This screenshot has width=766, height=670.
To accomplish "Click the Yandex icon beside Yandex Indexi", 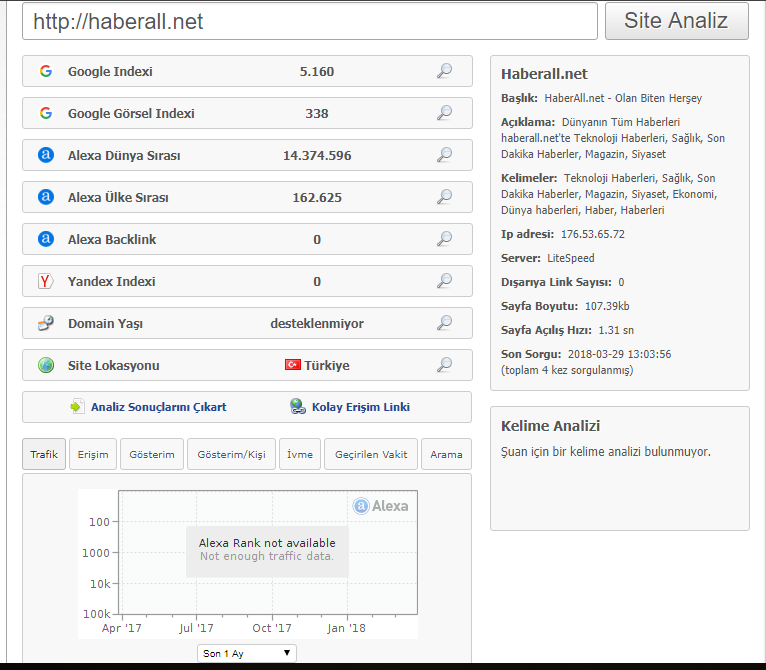I will tap(45, 281).
